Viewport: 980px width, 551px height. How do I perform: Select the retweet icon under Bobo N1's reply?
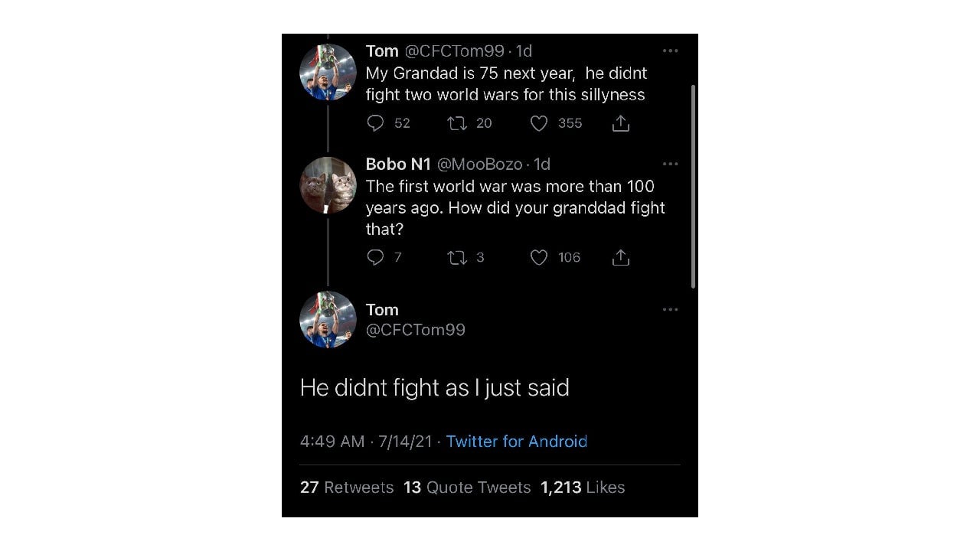point(457,257)
